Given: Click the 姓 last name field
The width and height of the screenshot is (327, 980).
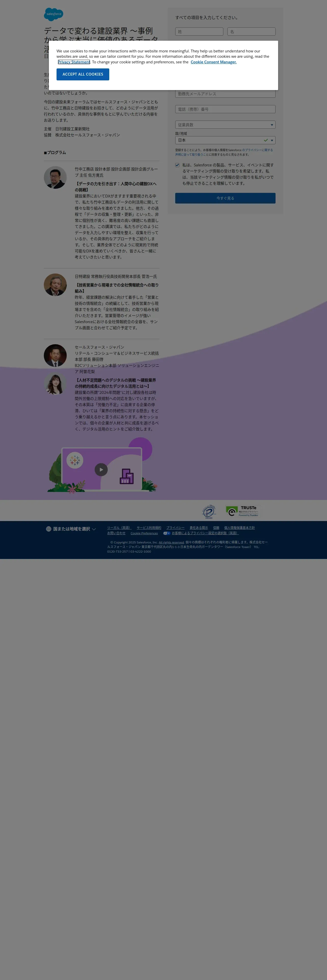Looking at the screenshot, I should pos(199,32).
